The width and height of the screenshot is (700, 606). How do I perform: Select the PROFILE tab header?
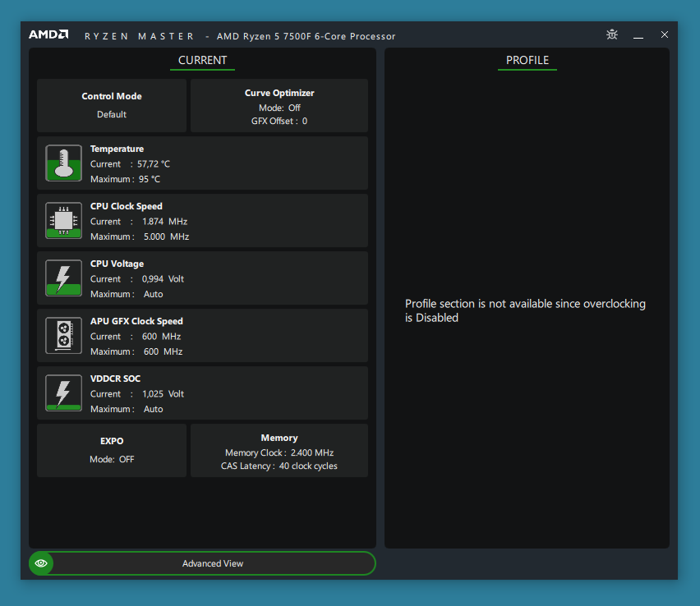point(527,60)
